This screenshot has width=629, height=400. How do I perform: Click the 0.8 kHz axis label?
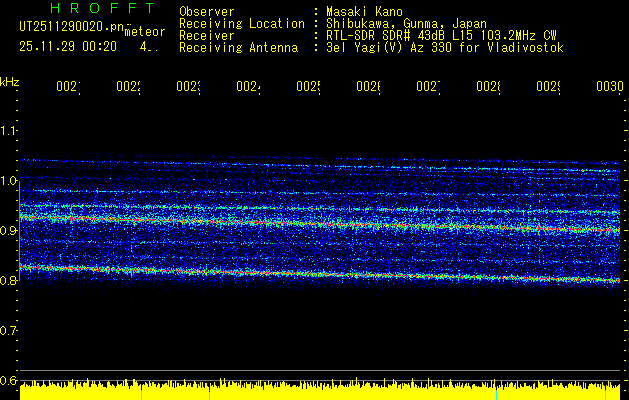point(8,280)
